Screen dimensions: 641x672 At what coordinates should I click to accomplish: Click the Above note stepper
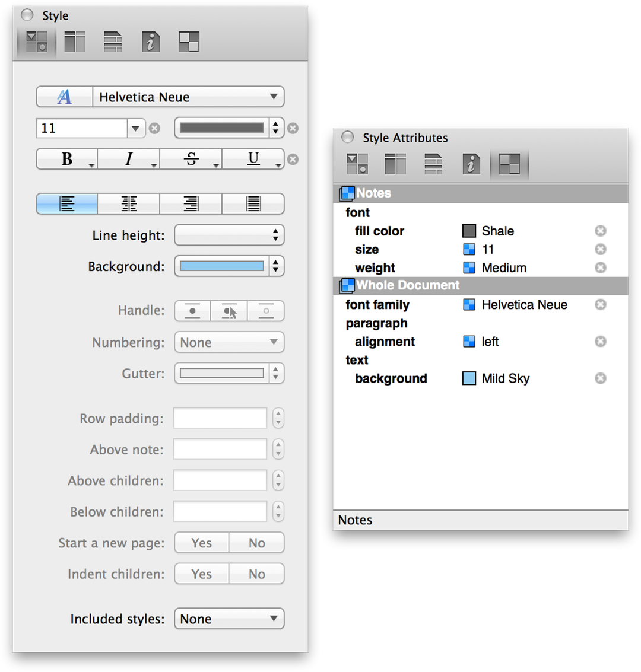[x=278, y=450]
